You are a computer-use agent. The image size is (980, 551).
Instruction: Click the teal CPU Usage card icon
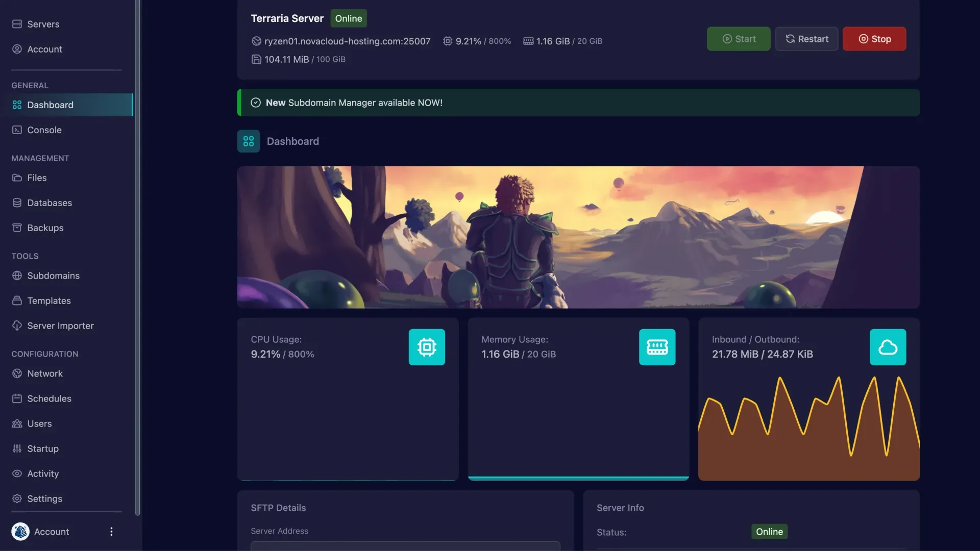427,347
